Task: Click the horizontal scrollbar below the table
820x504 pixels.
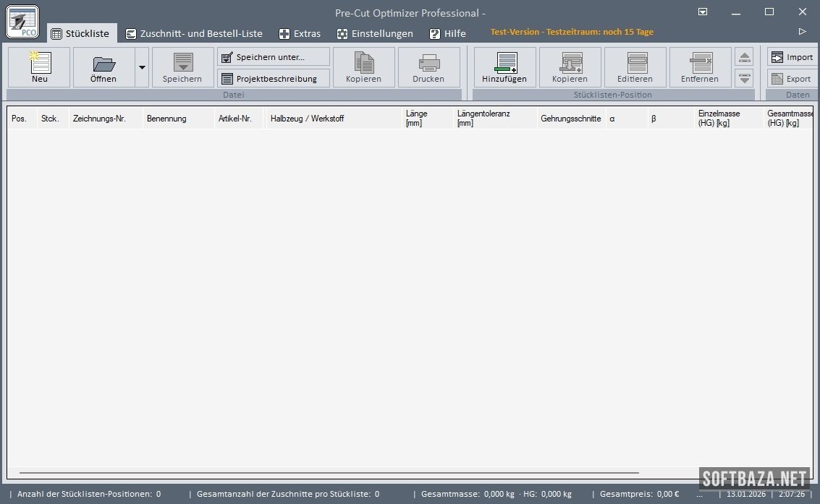Action: point(326,473)
